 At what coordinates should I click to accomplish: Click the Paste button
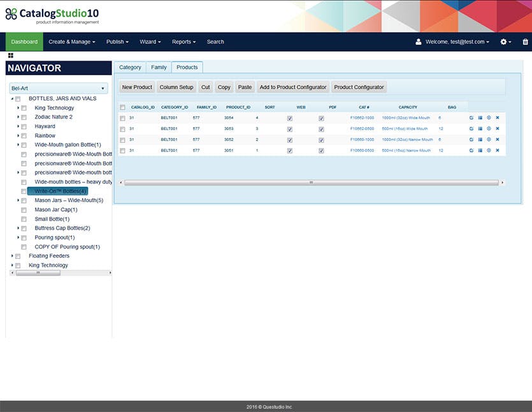(x=245, y=87)
